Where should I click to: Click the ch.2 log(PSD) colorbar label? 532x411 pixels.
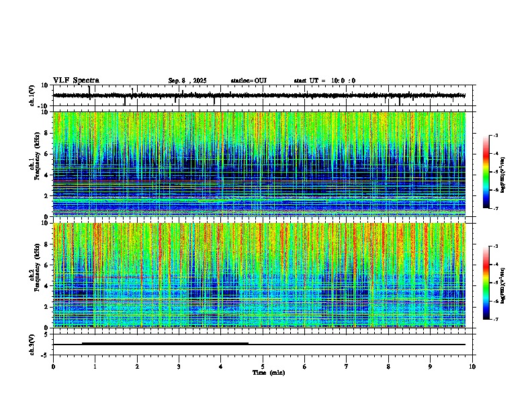coord(503,285)
